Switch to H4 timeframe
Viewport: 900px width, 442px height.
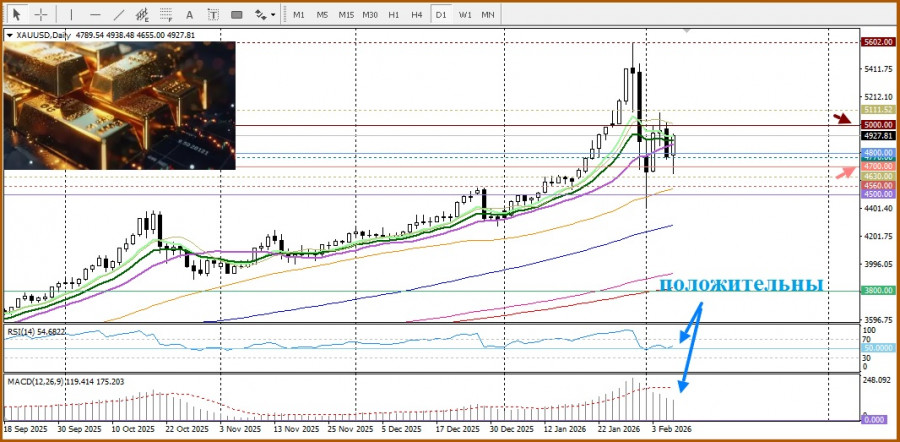tap(417, 15)
